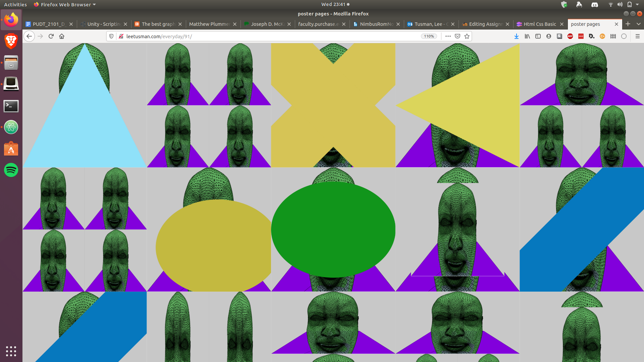
Task: Open the Firefox downloads panel
Action: coord(516,36)
